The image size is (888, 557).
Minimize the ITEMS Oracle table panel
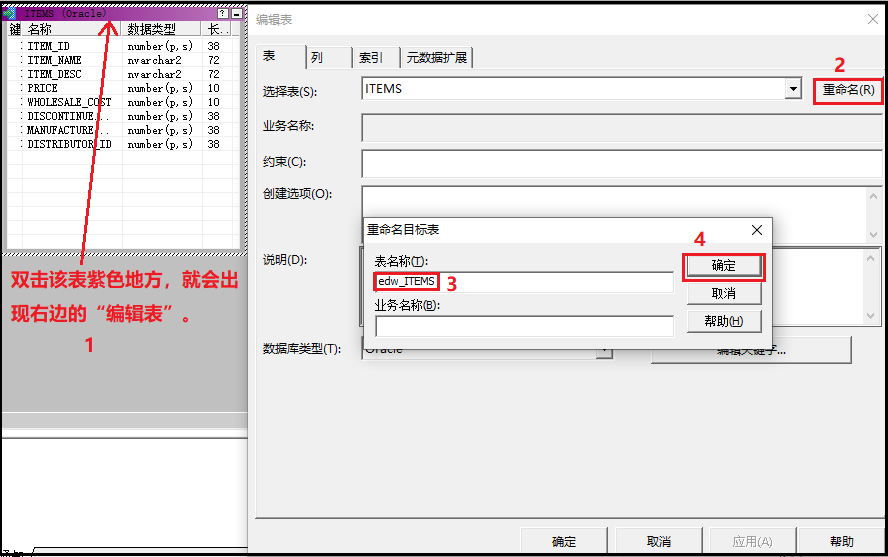point(237,14)
